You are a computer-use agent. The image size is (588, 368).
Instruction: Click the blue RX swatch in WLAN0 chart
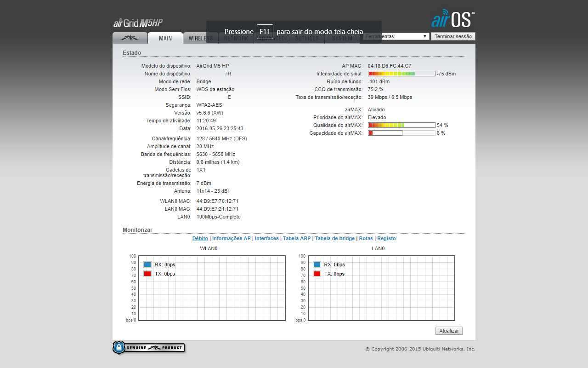[x=147, y=264]
